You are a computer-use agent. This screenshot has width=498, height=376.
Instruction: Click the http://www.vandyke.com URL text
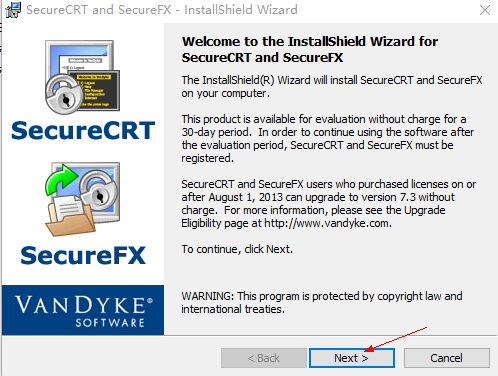pos(328,223)
